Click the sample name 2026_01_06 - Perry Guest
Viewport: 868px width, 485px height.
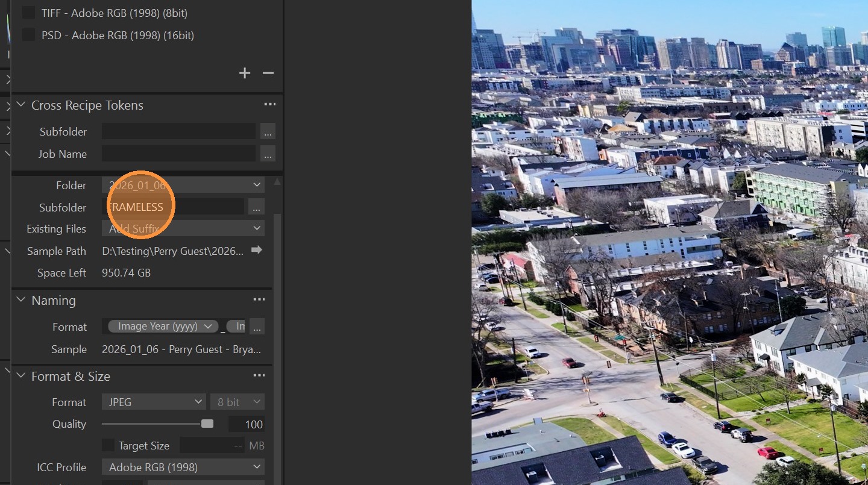point(181,349)
